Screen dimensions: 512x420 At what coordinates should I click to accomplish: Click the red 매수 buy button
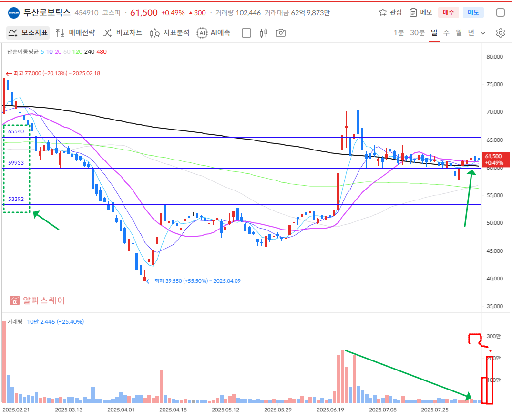coord(448,12)
